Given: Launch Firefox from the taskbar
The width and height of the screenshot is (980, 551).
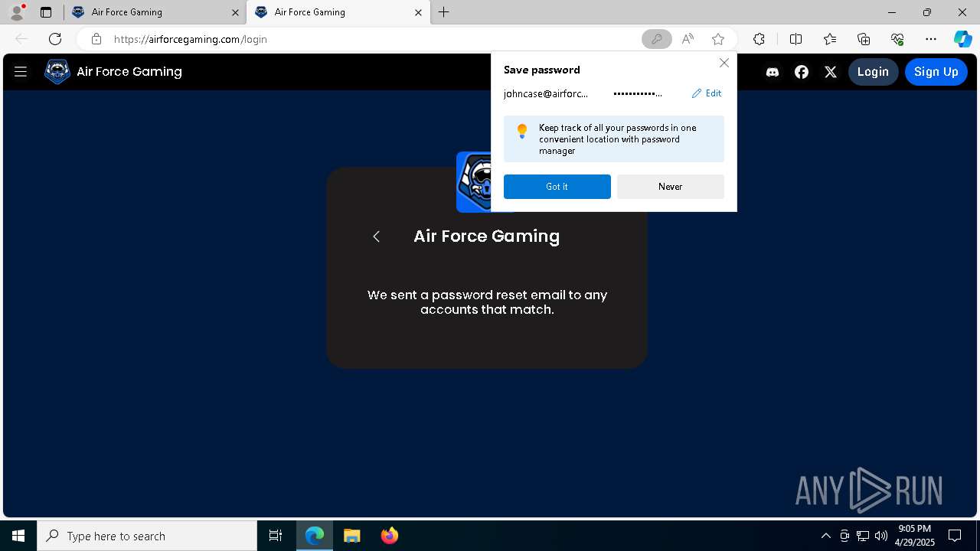Looking at the screenshot, I should (x=390, y=536).
